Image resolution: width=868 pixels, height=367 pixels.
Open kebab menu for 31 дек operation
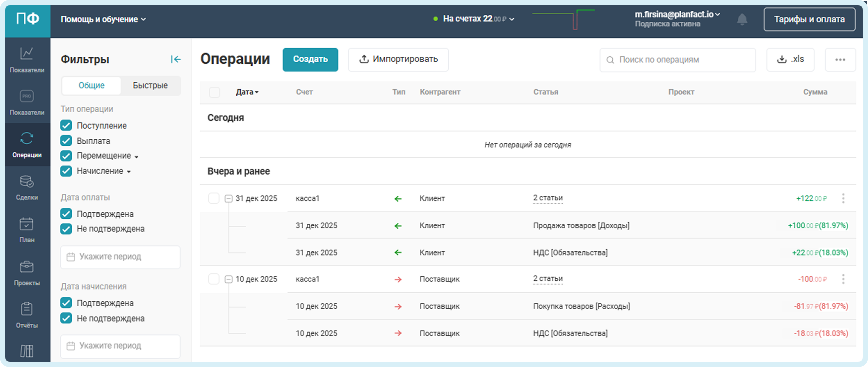(843, 198)
